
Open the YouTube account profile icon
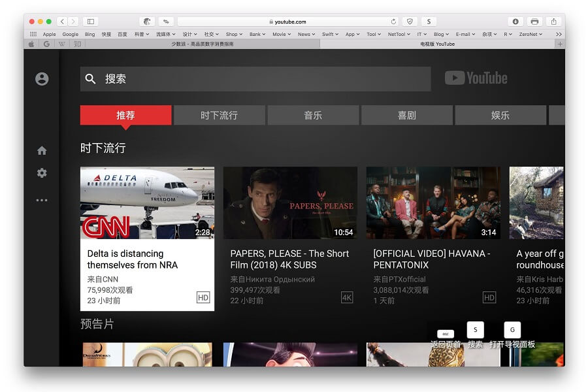[x=42, y=79]
